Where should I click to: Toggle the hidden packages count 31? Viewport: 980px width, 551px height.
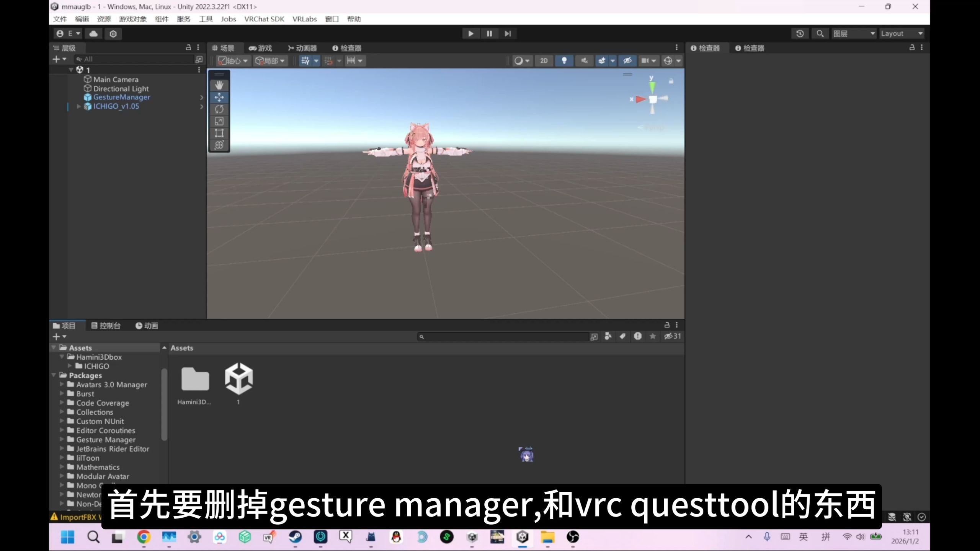click(673, 336)
